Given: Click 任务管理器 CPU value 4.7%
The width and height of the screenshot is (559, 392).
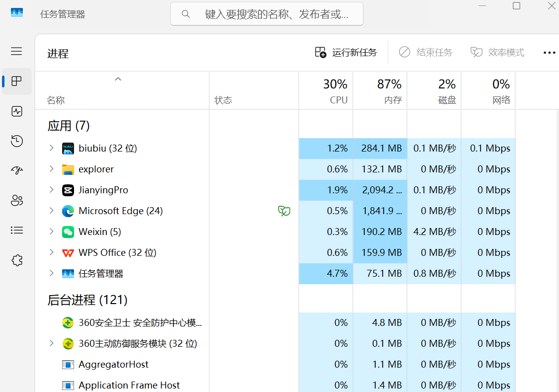Looking at the screenshot, I should click(x=337, y=273).
